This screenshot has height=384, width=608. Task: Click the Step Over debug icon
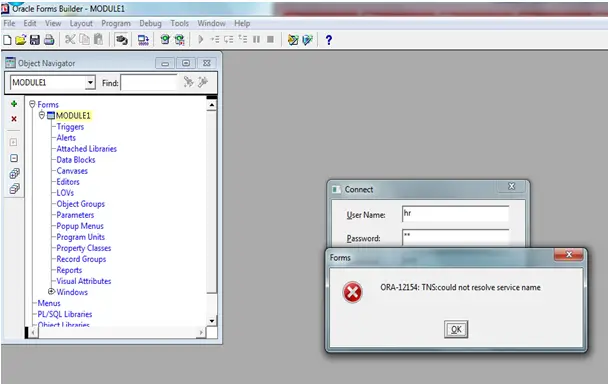(x=229, y=39)
